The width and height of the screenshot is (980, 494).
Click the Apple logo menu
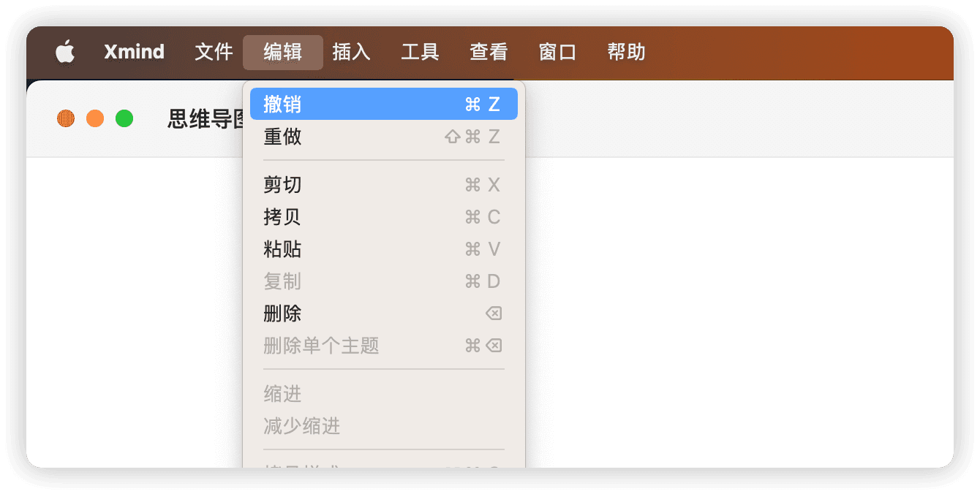point(66,52)
